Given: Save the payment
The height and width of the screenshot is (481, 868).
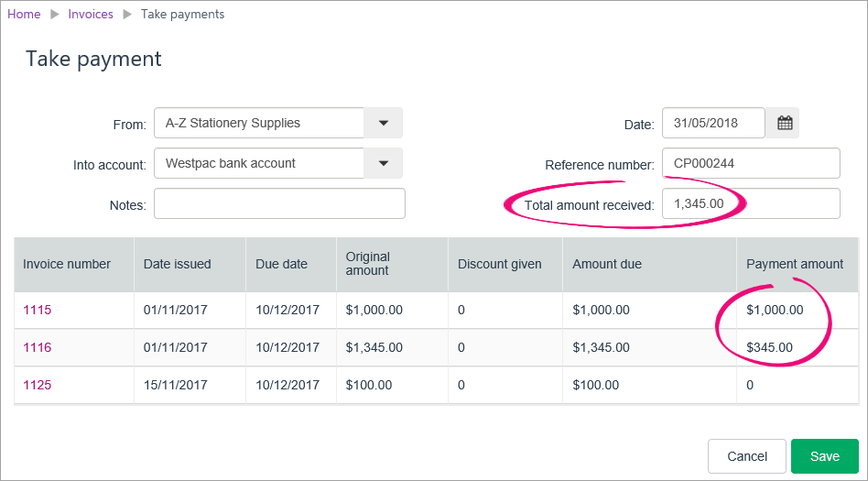Looking at the screenshot, I should (x=824, y=456).
